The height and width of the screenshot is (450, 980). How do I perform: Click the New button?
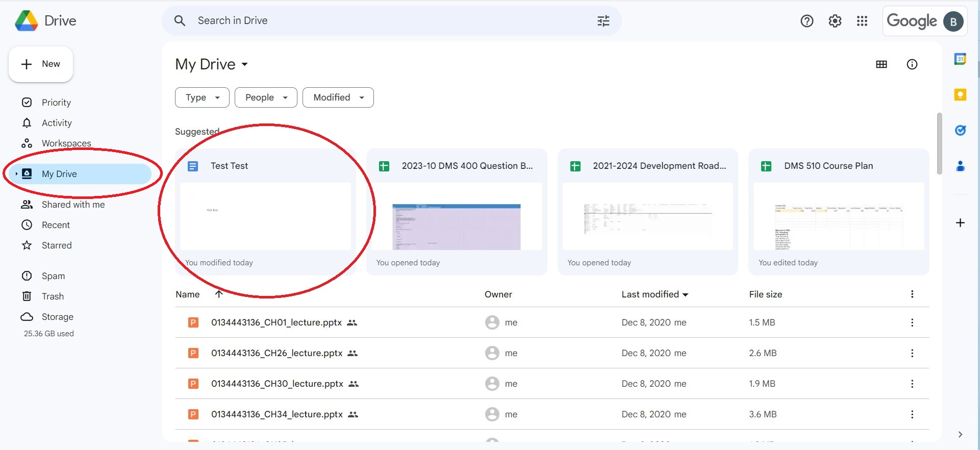pyautogui.click(x=41, y=64)
